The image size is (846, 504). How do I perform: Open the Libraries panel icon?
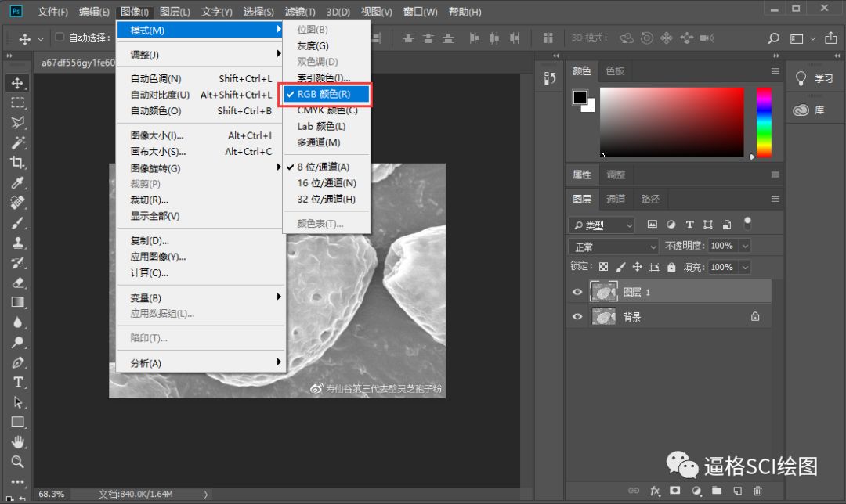[x=801, y=110]
